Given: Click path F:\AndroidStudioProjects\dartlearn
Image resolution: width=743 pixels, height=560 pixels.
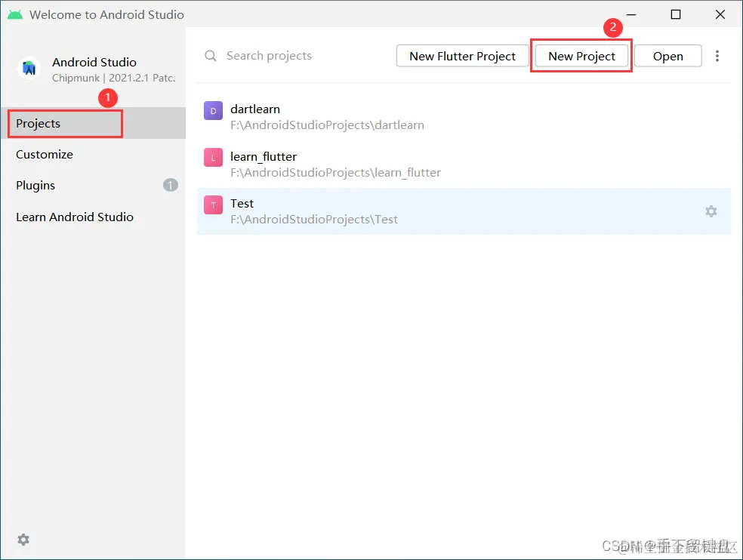Looking at the screenshot, I should [x=327, y=125].
